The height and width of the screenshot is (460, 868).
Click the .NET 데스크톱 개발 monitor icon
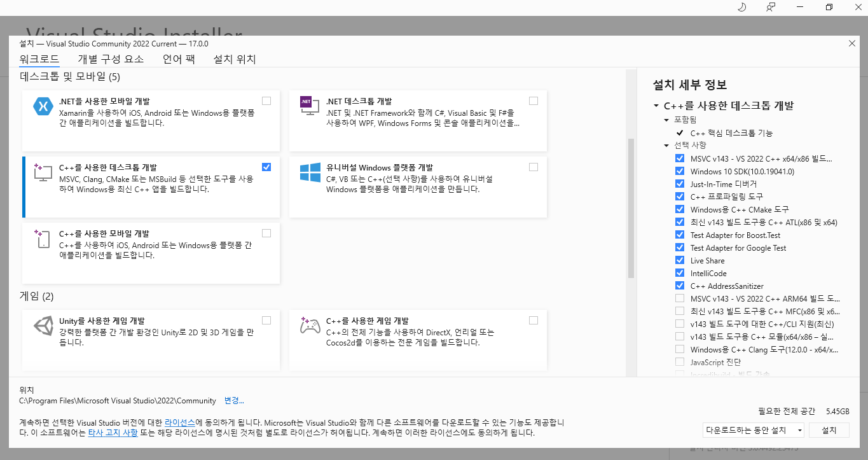coord(309,107)
